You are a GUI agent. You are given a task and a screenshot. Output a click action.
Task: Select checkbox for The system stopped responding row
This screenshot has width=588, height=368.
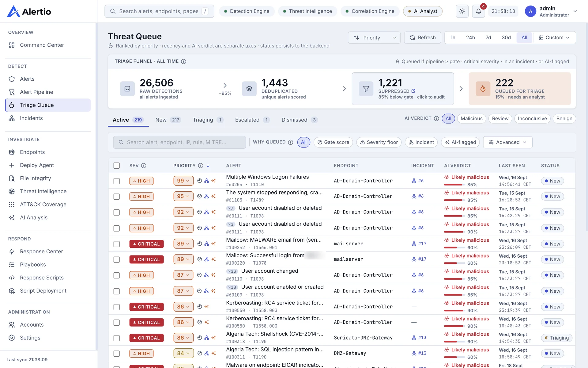point(117,197)
